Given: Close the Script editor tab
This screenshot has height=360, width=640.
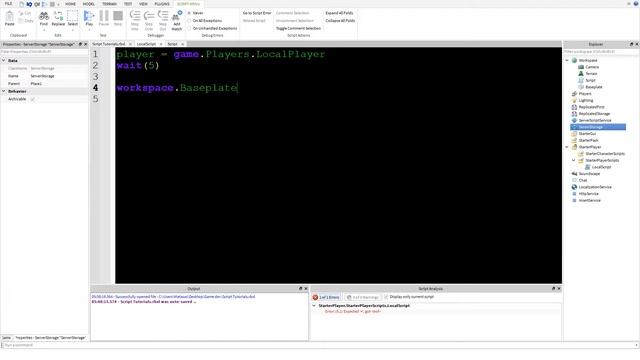Looking at the screenshot, I should 182,44.
